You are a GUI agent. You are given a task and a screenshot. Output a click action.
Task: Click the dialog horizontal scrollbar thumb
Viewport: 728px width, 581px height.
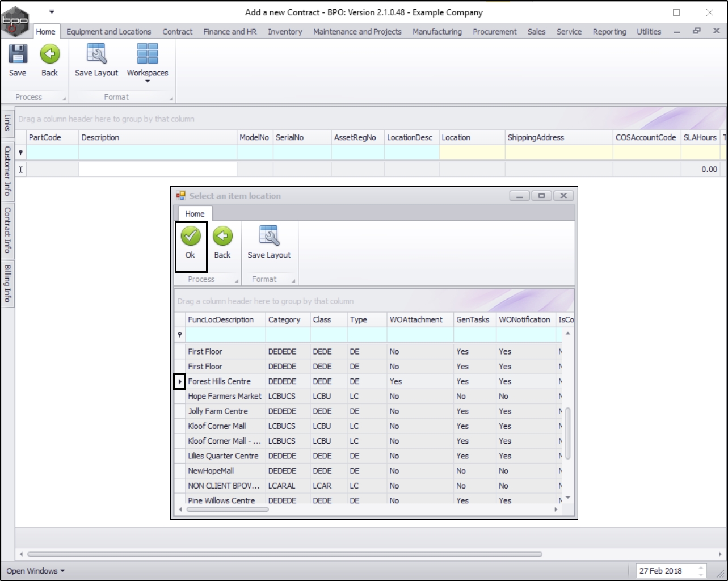coord(228,510)
